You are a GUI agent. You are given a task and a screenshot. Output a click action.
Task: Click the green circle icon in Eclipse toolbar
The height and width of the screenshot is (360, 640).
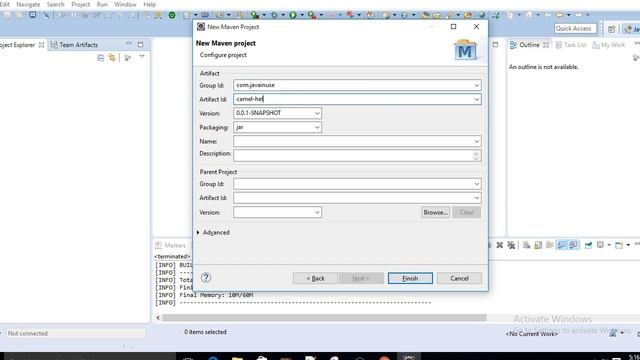click(172, 15)
